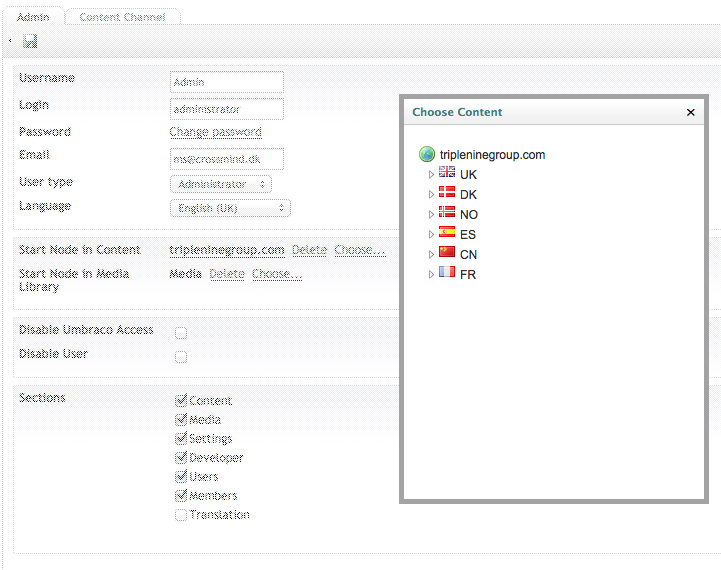Enable the Disable Umbraco Access checkbox

[x=181, y=333]
